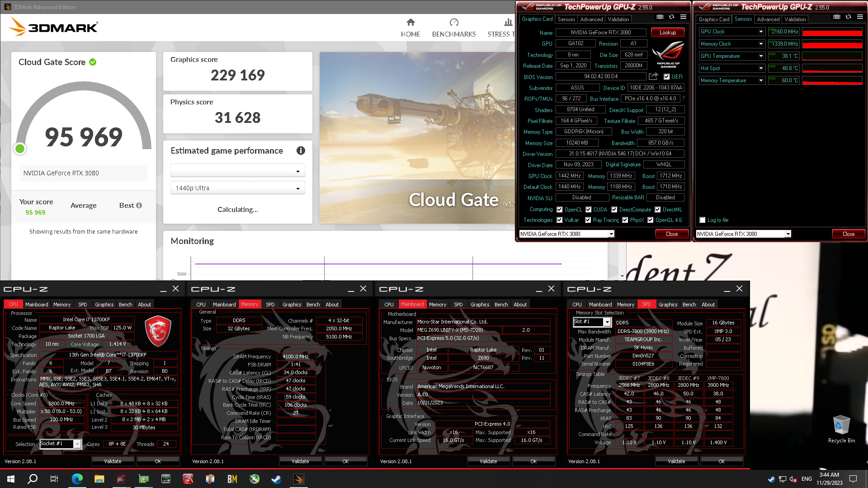Click the thermometer app taskbar icon

click(210, 479)
